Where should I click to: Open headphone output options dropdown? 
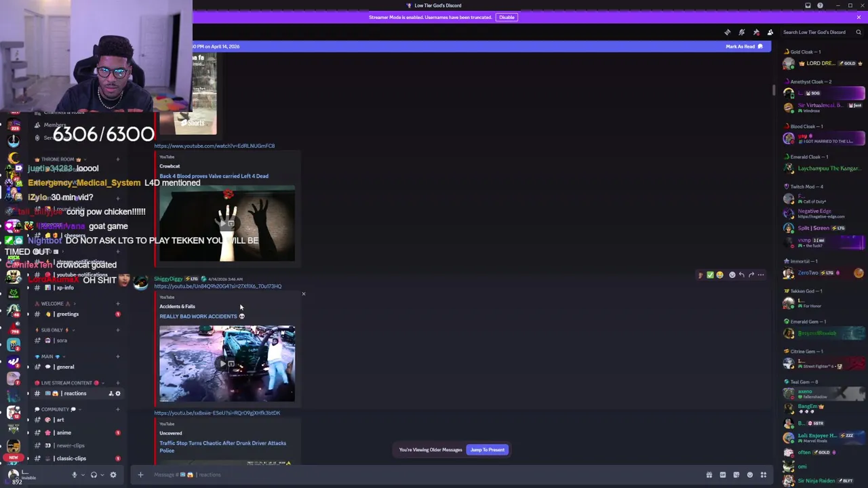pos(102,474)
